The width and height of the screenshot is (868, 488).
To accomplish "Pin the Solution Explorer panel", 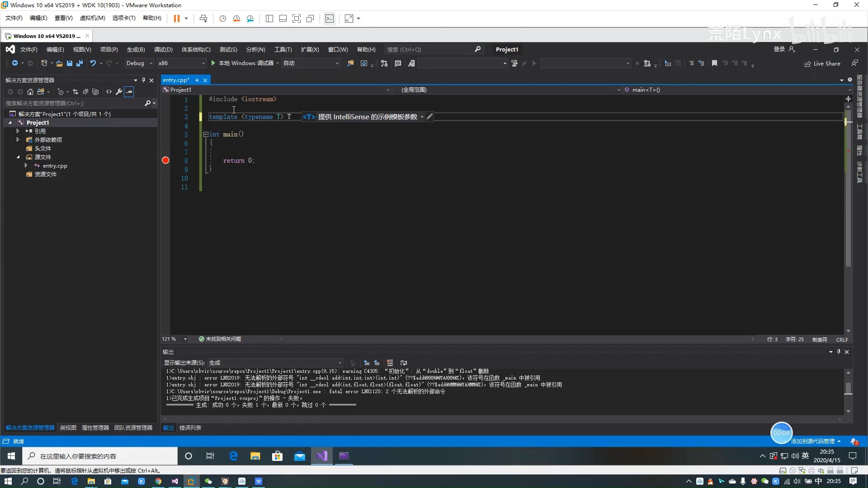I will tap(143, 80).
